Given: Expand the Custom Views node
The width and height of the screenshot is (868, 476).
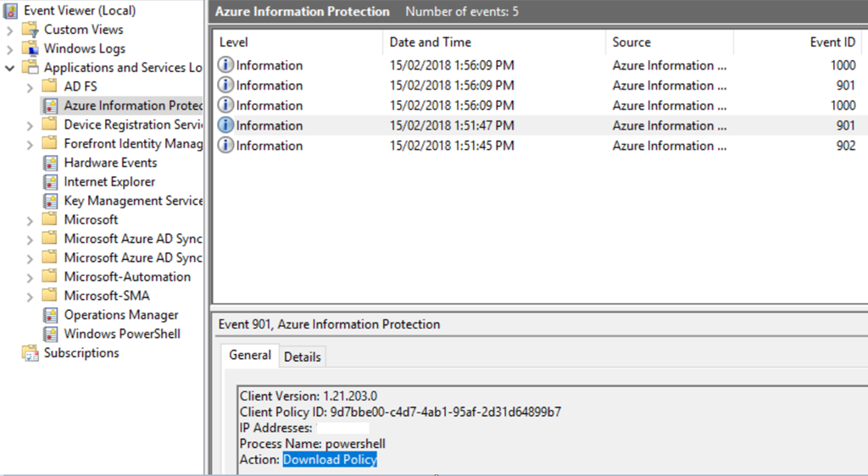Looking at the screenshot, I should point(10,30).
